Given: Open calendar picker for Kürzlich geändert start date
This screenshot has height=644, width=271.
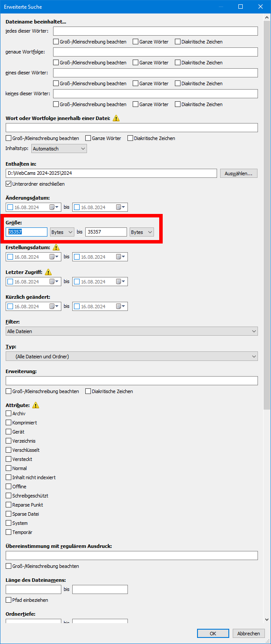Looking at the screenshot, I should [x=54, y=307].
